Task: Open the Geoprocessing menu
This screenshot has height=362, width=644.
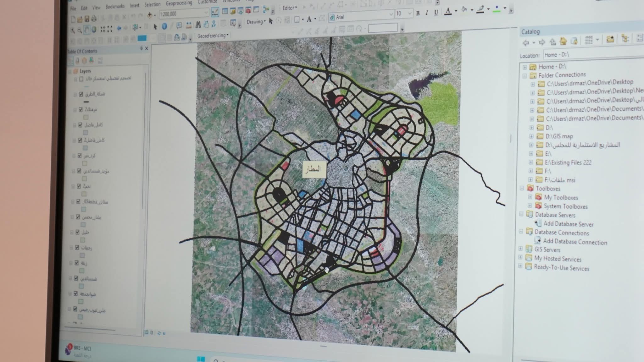Action: coord(179,3)
